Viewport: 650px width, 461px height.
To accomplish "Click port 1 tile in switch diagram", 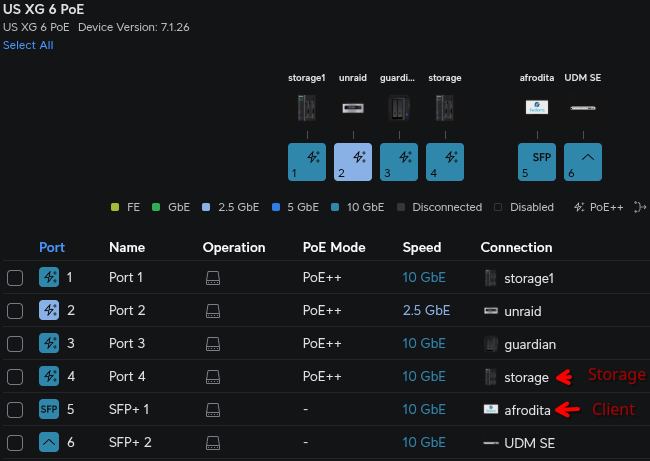I will pyautogui.click(x=307, y=161).
